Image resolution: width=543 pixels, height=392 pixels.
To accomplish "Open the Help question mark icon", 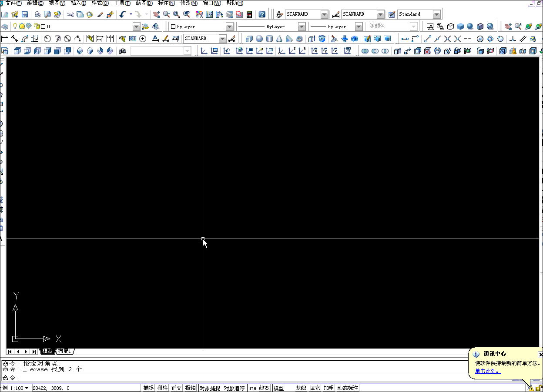I will (262, 14).
